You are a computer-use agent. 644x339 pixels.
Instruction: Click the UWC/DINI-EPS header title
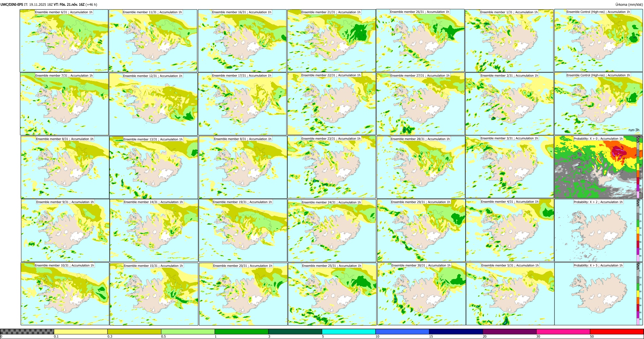pyautogui.click(x=12, y=4)
